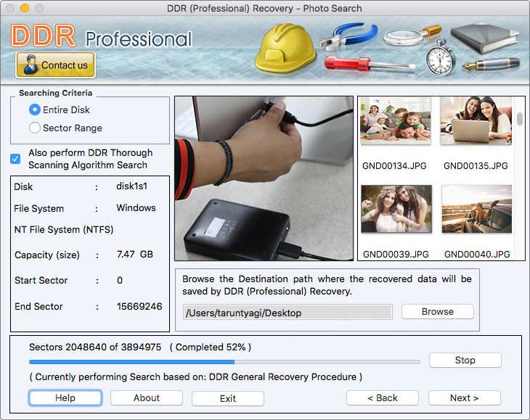Click the Sectors 2048640 of 3894975 status text
The image size is (530, 420).
point(95,347)
